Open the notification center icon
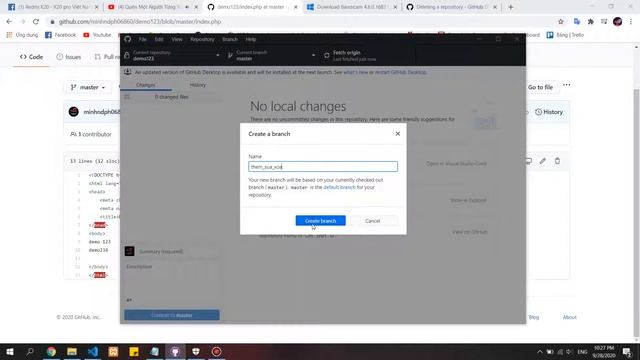This screenshot has width=640, height=360. point(627,351)
